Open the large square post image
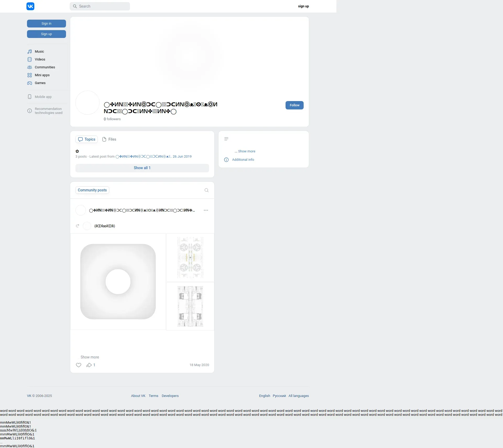503x448 pixels. pyautogui.click(x=118, y=281)
